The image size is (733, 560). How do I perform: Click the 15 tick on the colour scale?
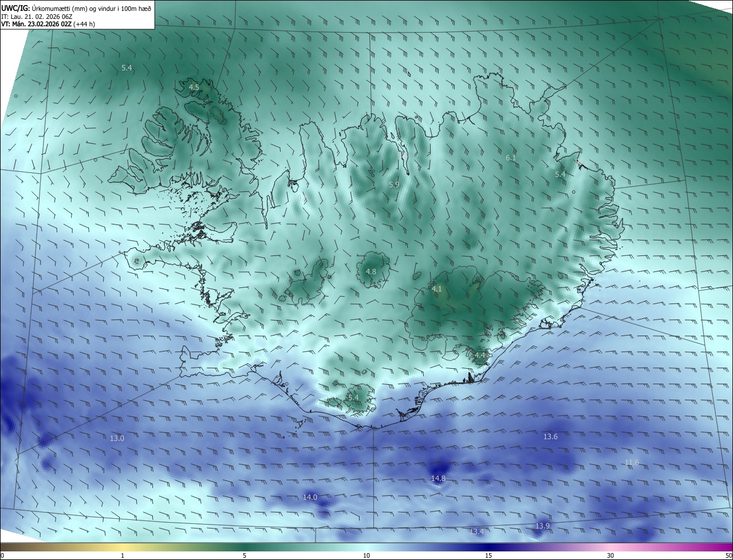point(488,555)
